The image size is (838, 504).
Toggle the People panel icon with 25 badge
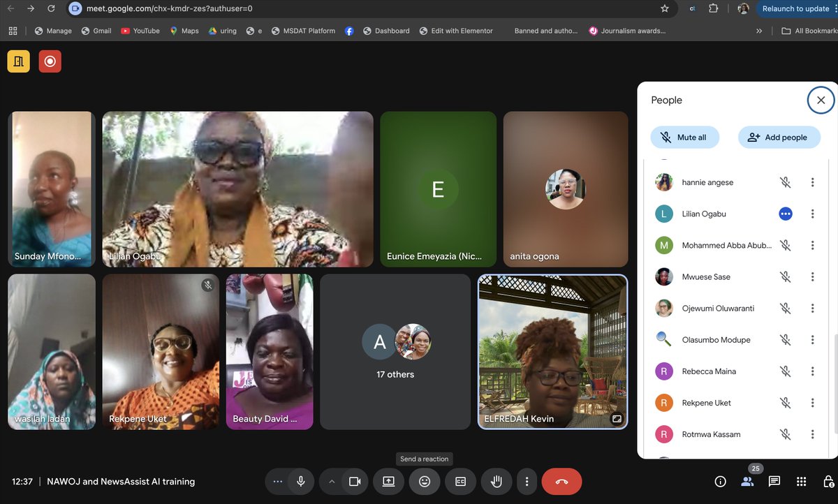(747, 482)
